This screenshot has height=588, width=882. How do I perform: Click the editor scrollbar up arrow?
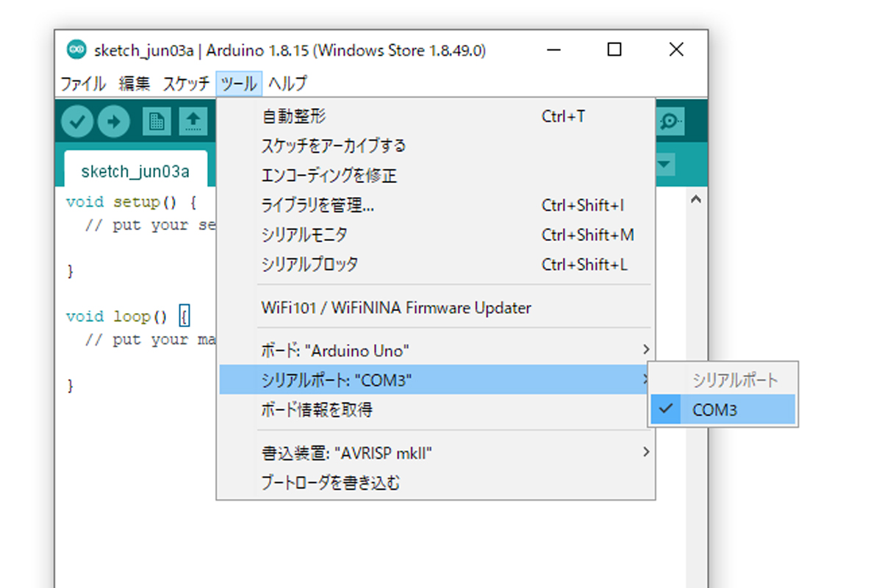pos(696,199)
